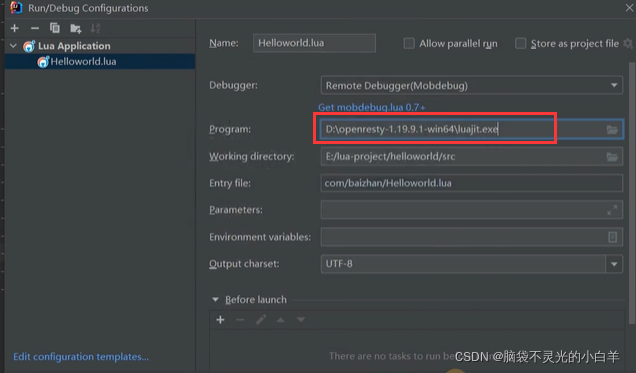This screenshot has height=373, width=636.
Task: Sort configurations alphabetically
Action: [x=95, y=28]
